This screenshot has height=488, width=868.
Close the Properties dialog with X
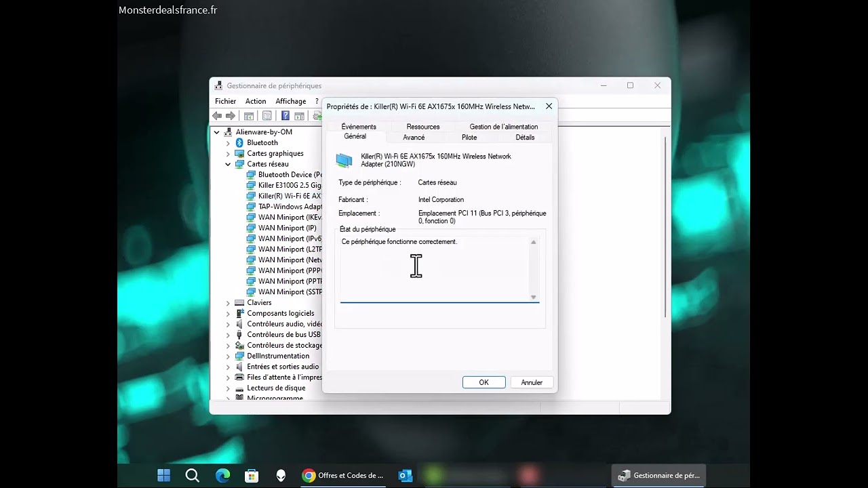coord(549,106)
